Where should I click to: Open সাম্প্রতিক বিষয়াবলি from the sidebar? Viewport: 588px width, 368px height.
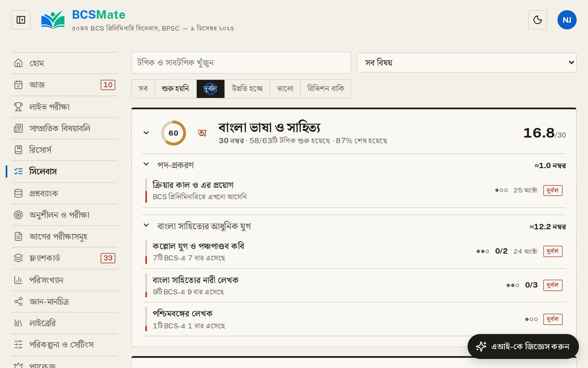64,128
